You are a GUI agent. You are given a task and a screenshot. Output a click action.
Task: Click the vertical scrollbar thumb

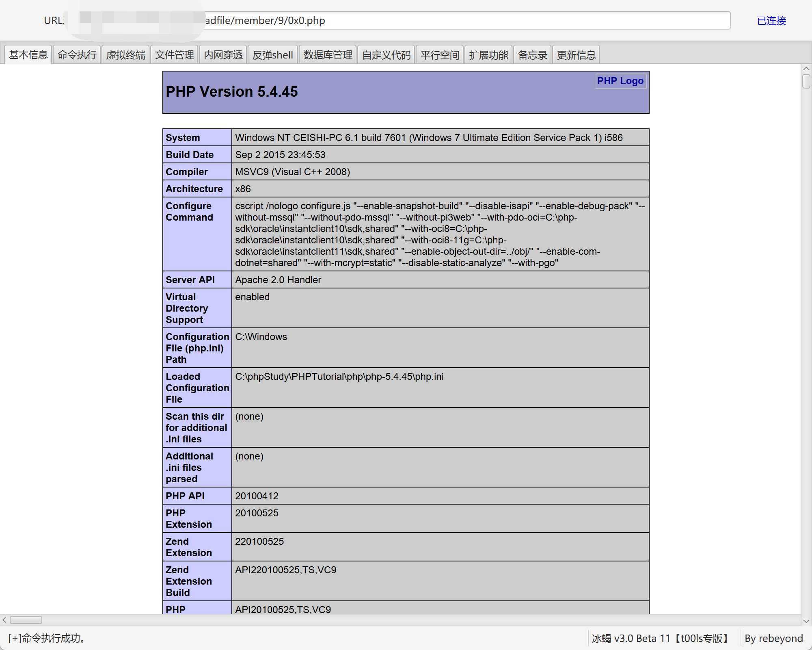tap(806, 81)
